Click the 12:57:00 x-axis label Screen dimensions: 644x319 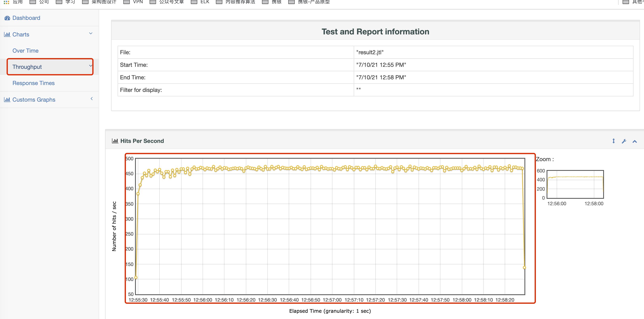[332, 300]
